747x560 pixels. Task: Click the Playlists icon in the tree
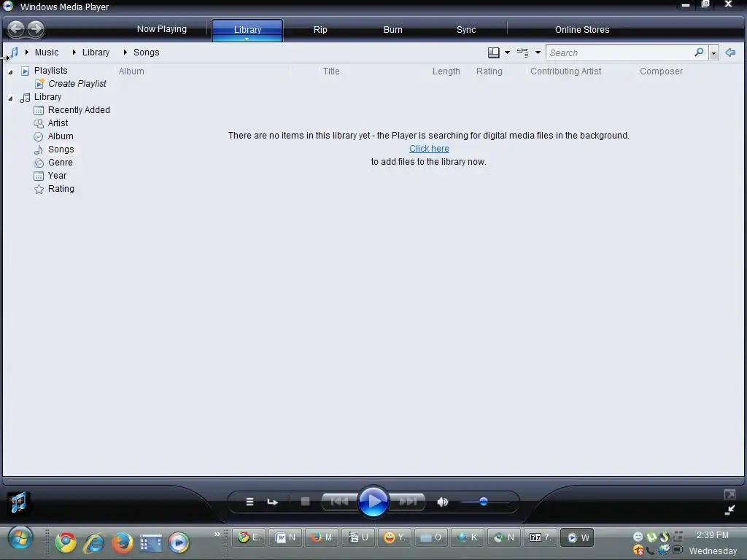tap(26, 71)
